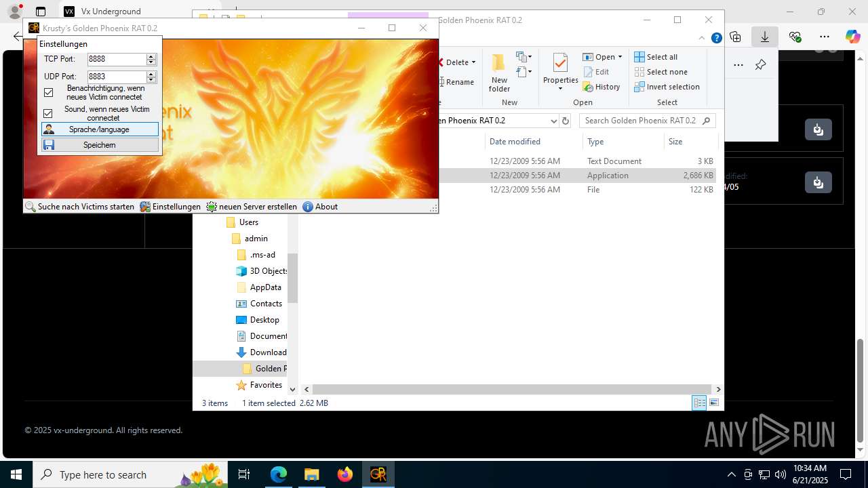The width and height of the screenshot is (868, 488).
Task: Open the About item in RAT window
Action: [x=320, y=207]
